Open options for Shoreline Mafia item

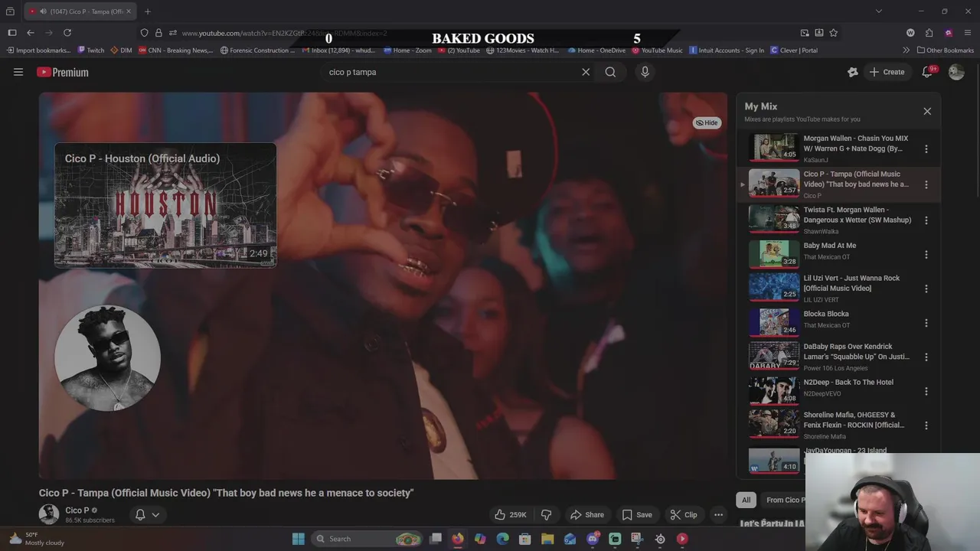click(x=926, y=425)
